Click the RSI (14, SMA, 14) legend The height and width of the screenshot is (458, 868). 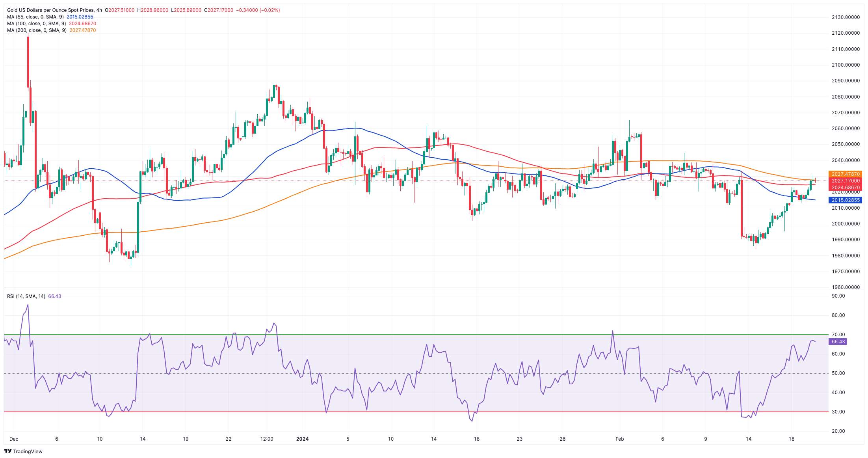[x=26, y=296]
